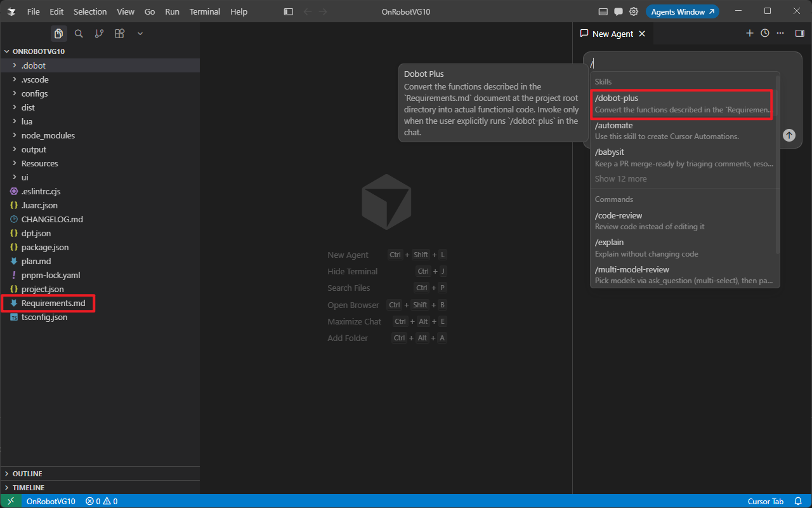
Task: Click the braces icon beside package.json
Action: [x=14, y=247]
